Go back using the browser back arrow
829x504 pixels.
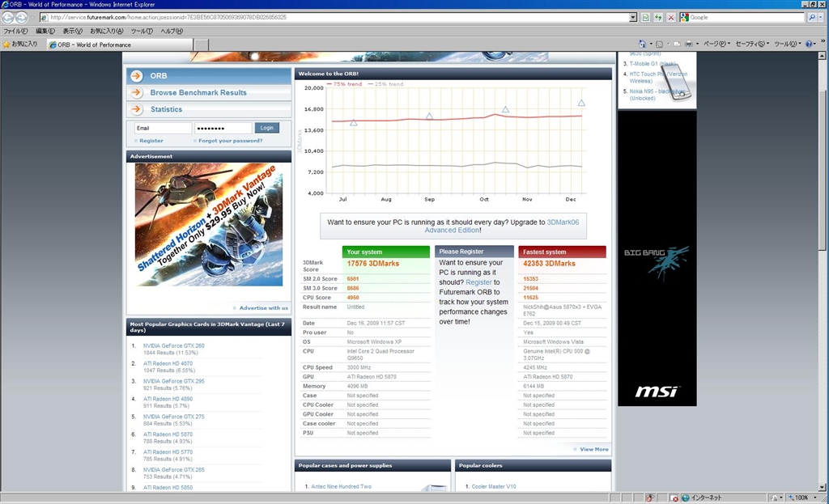click(x=8, y=18)
